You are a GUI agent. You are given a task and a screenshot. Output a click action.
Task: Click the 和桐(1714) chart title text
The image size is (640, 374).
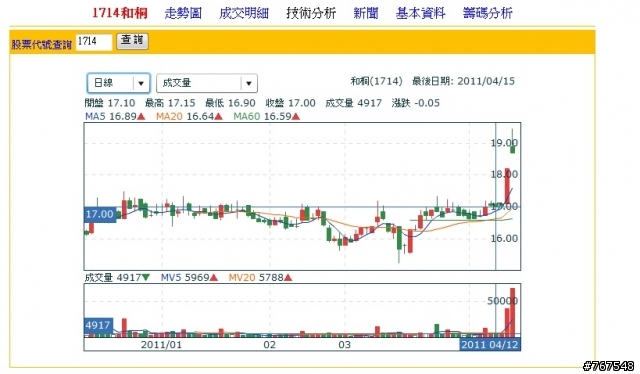[x=376, y=81]
